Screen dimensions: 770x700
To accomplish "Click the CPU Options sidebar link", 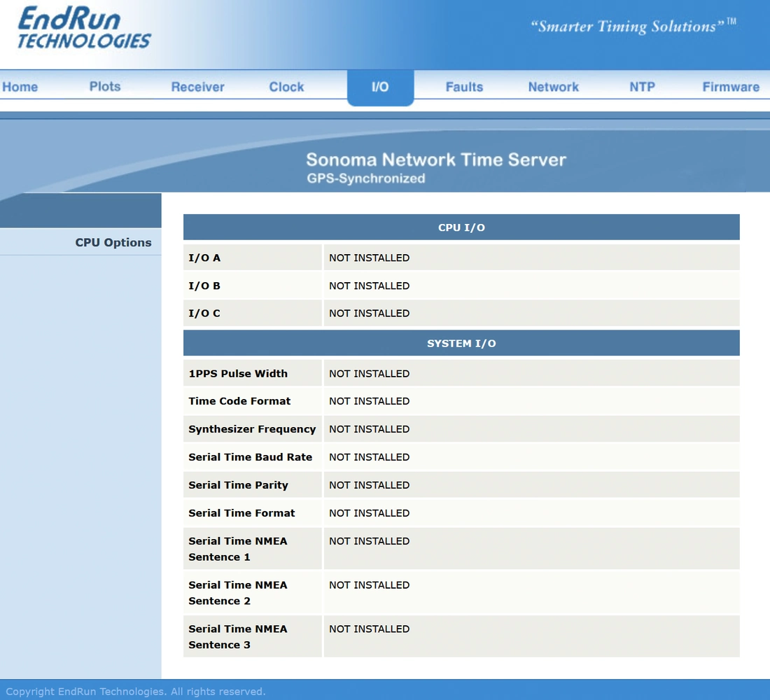I will pos(113,242).
